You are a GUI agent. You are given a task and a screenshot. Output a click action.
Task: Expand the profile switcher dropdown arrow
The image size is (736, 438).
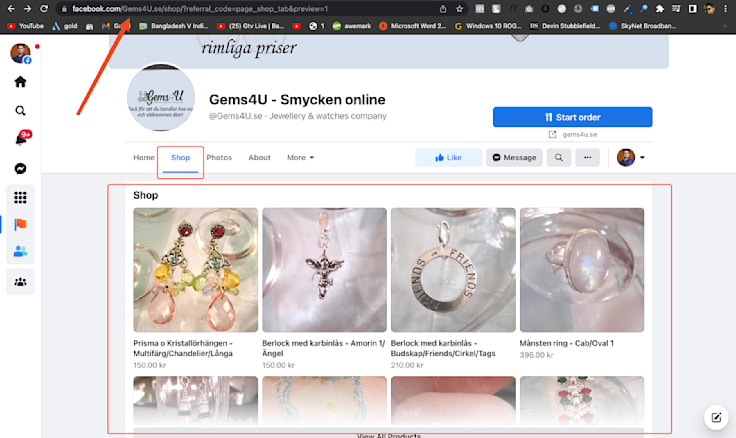tap(642, 157)
